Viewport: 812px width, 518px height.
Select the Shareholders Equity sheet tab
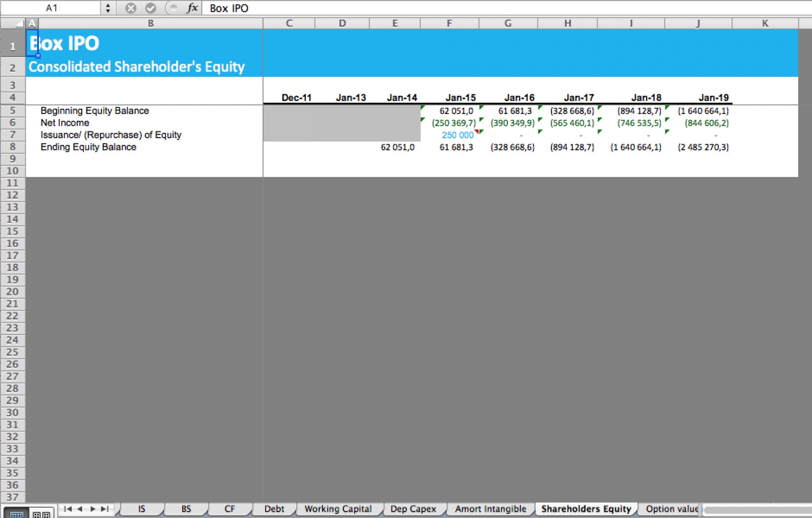(586, 509)
